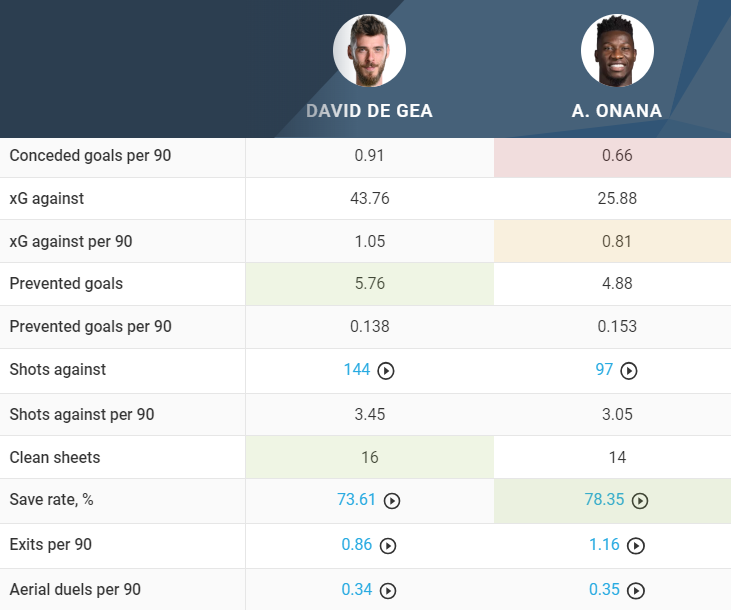Play video for De Gea's shots against
Viewport: 731px width, 610px height.
386,371
